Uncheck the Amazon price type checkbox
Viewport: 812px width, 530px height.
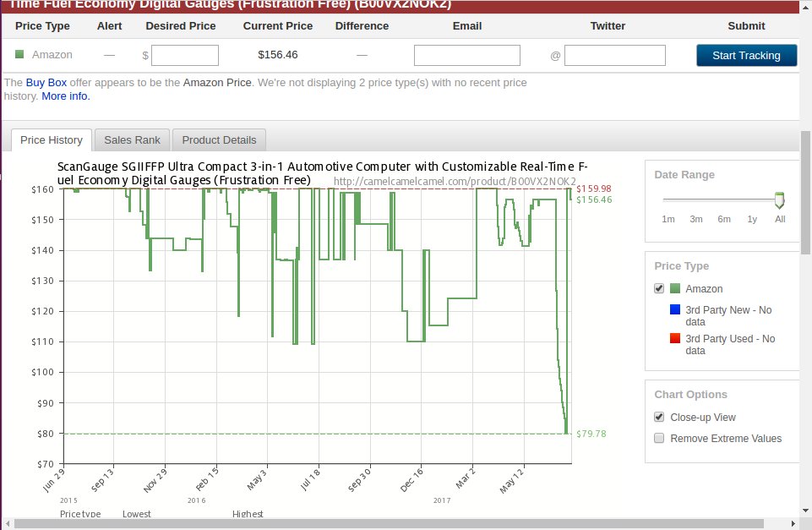point(659,288)
